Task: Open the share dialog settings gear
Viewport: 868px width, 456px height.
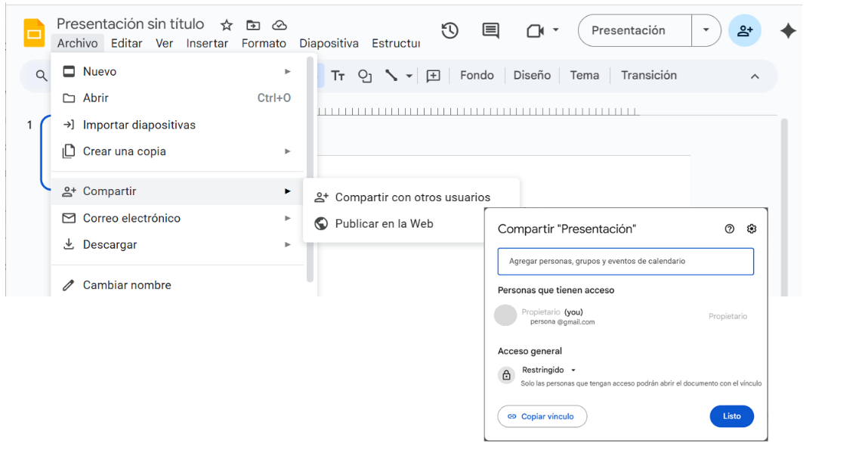Action: [751, 229]
